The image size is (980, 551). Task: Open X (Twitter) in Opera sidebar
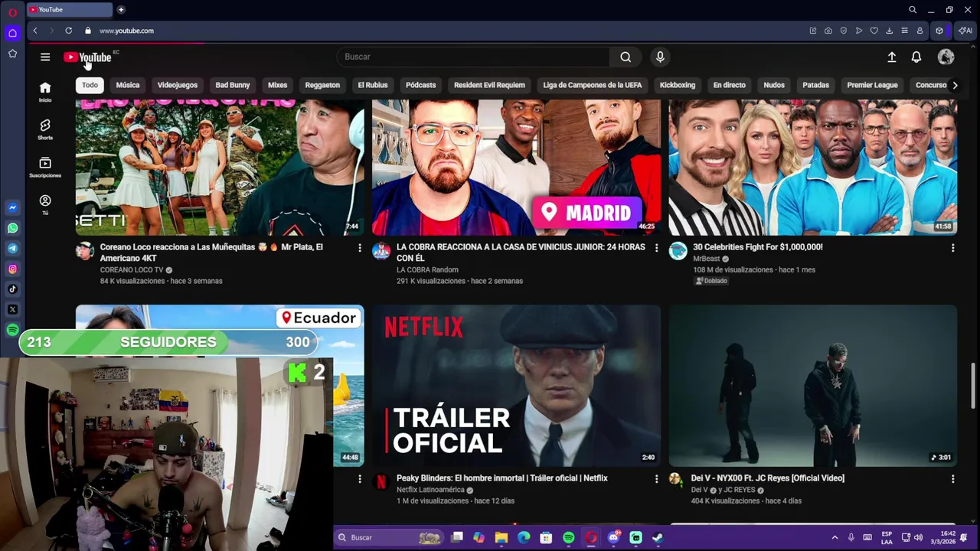(x=12, y=310)
